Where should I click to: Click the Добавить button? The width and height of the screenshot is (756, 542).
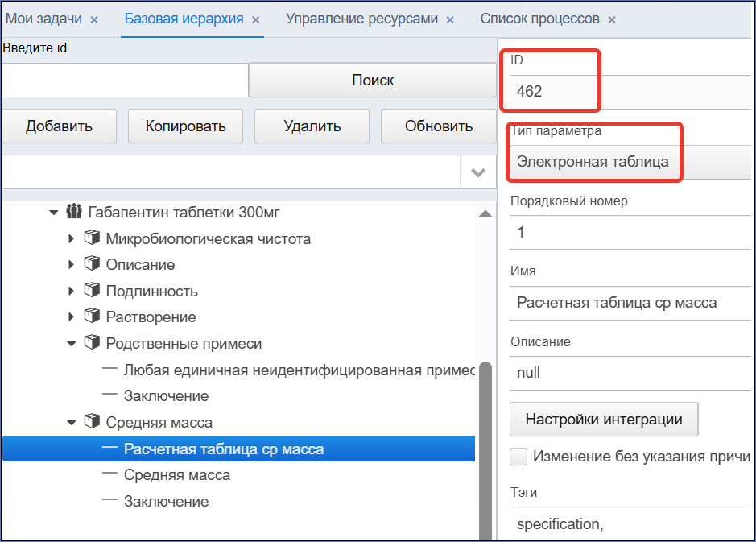pos(60,126)
